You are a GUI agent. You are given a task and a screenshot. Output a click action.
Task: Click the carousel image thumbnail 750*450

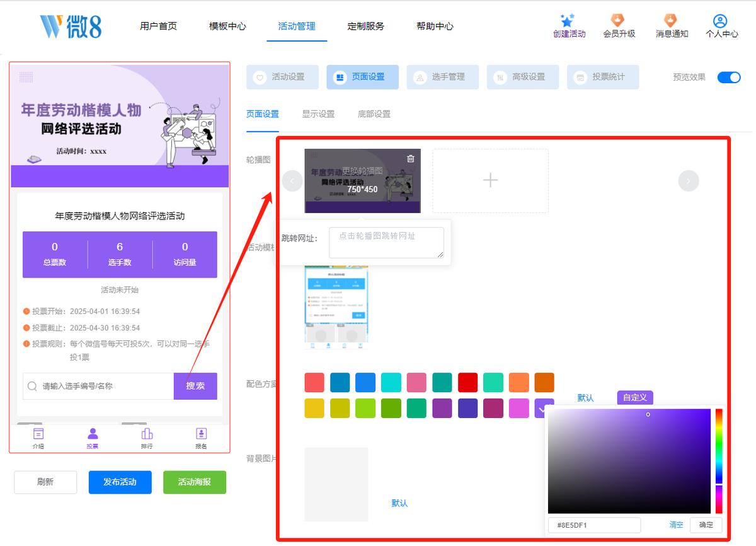(362, 180)
